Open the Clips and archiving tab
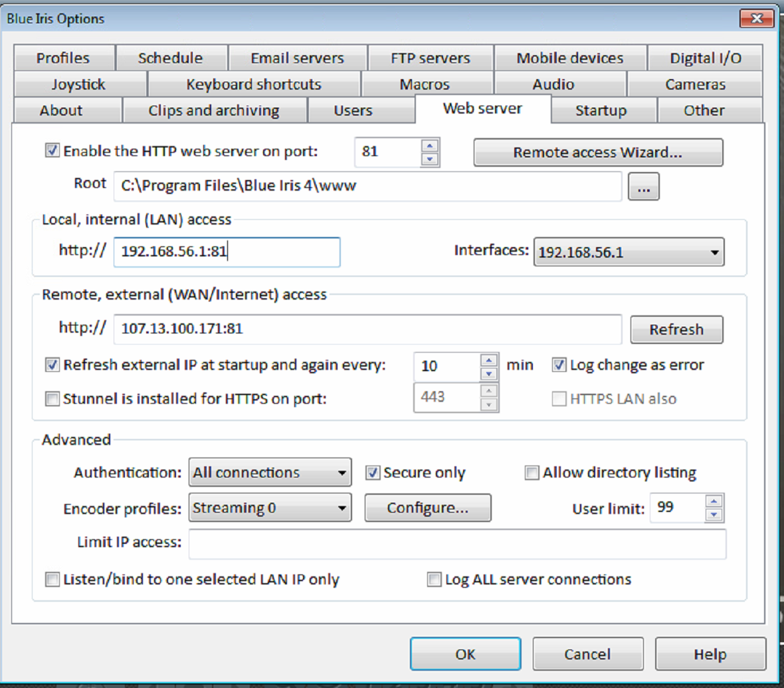 [214, 111]
